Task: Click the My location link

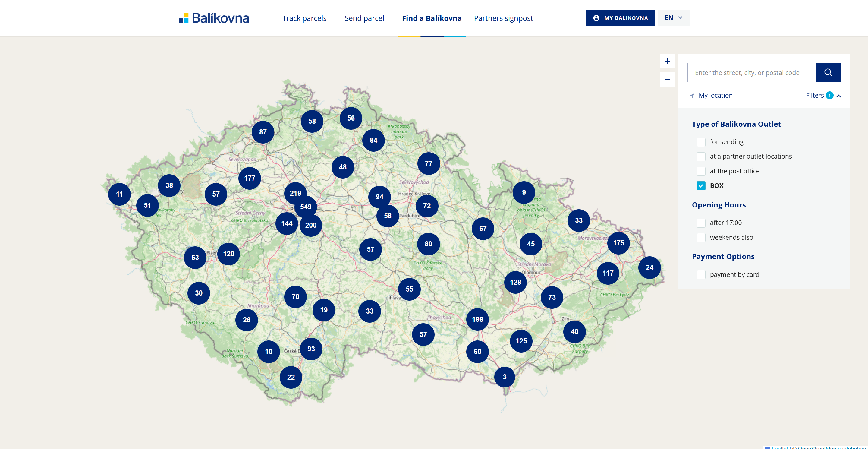Action: pos(715,95)
